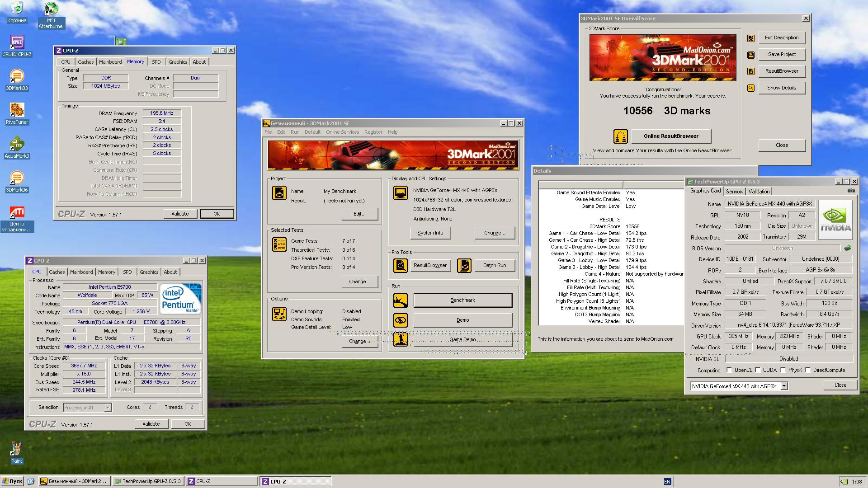Click the GPU-Z Name field
Viewport: 868px width, 488px height.
[770, 204]
